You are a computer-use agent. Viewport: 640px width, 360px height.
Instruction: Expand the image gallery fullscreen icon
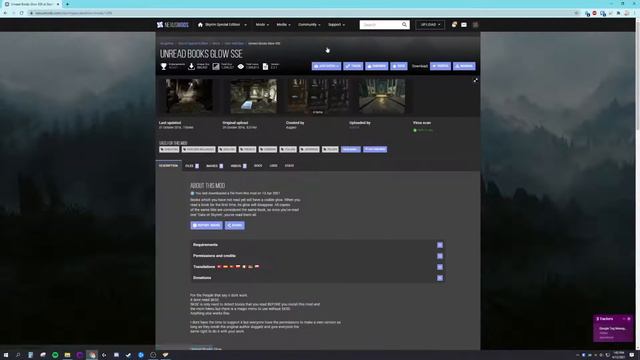(476, 80)
